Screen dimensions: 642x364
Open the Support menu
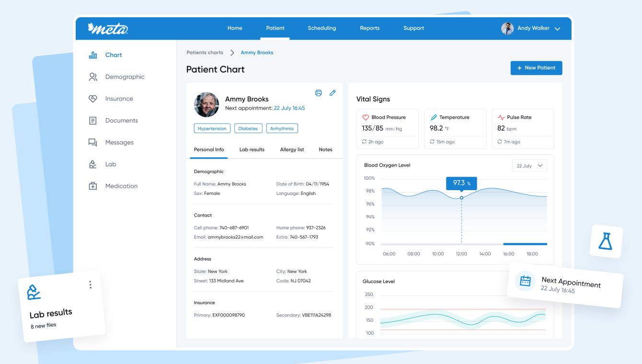pos(414,28)
